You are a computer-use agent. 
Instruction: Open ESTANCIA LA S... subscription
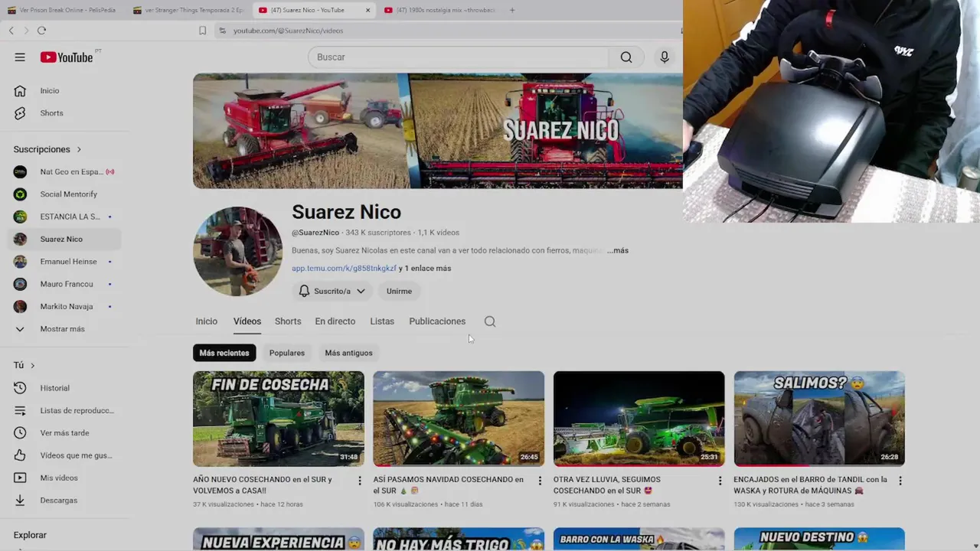tap(64, 217)
